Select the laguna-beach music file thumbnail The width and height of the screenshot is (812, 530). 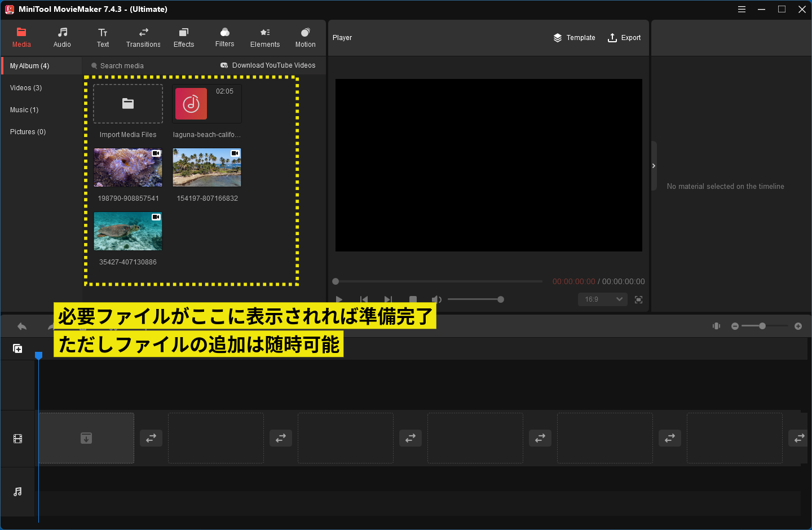tap(207, 104)
